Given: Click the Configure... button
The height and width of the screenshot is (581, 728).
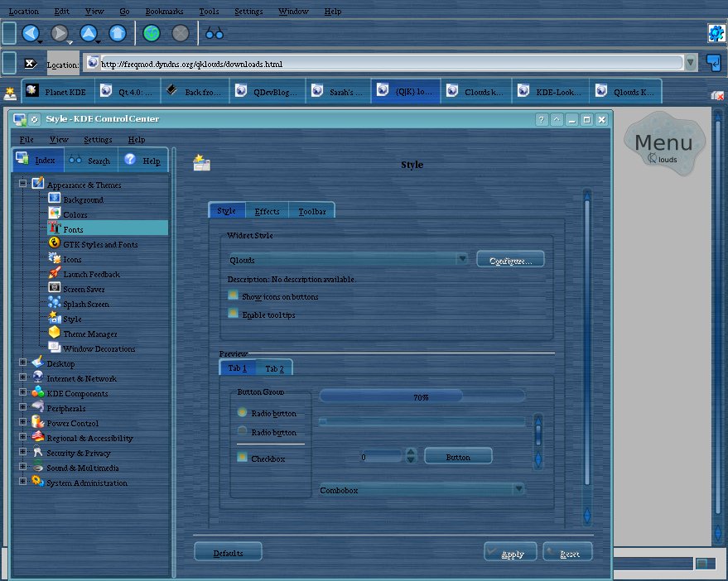Looking at the screenshot, I should (x=510, y=260).
